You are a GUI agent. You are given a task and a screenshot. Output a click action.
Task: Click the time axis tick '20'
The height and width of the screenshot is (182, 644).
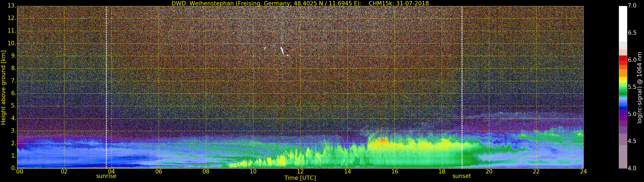point(489,172)
